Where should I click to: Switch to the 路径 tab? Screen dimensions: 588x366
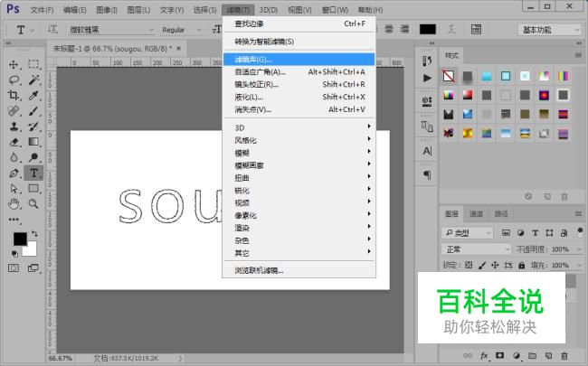click(501, 213)
